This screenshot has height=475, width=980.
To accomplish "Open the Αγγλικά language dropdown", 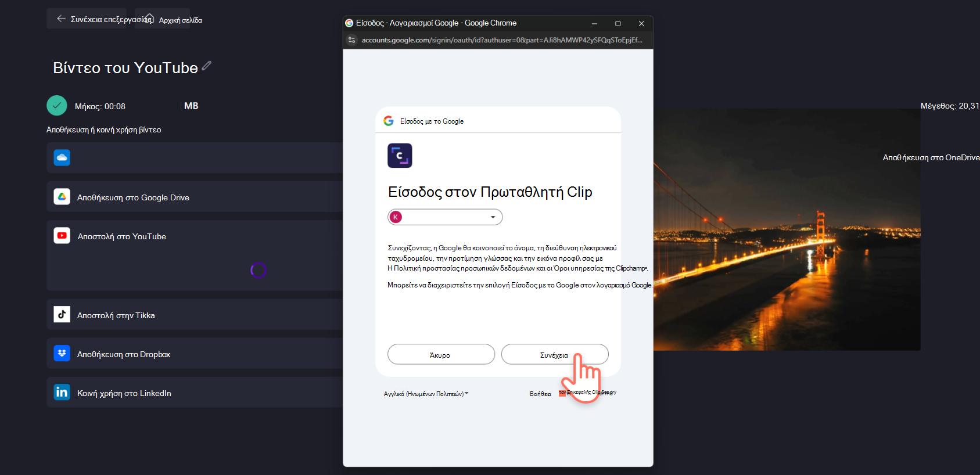I will [x=426, y=394].
